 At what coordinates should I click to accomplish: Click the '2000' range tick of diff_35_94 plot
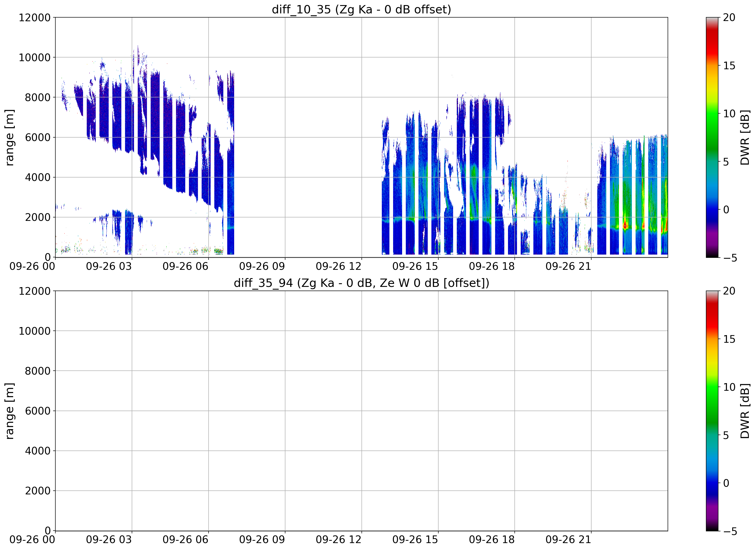[38, 491]
